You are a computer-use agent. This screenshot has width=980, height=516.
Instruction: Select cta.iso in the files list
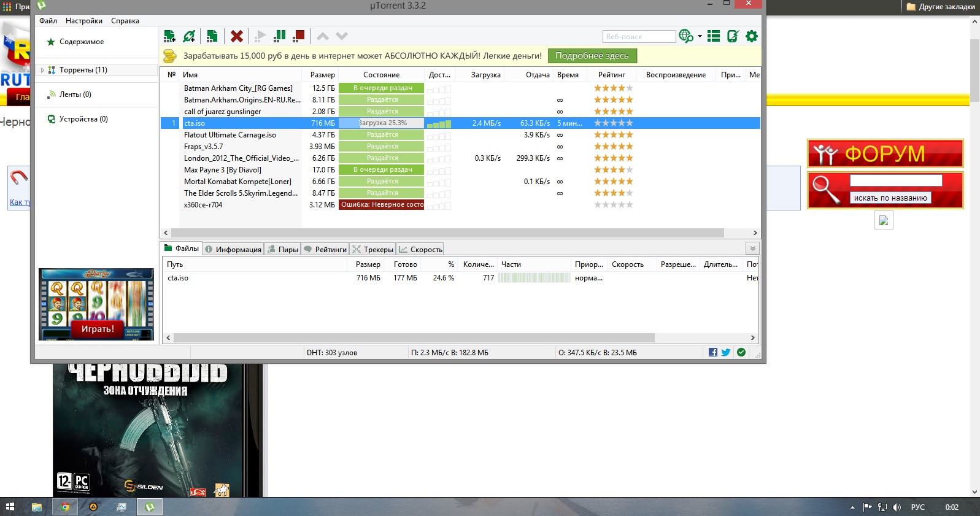click(x=460, y=278)
